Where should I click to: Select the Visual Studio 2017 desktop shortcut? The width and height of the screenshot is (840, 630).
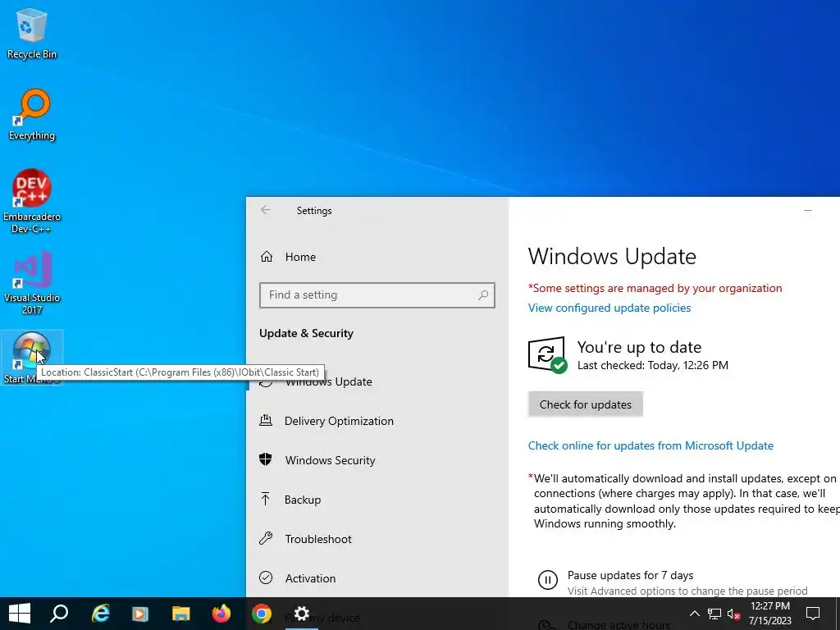click(32, 282)
